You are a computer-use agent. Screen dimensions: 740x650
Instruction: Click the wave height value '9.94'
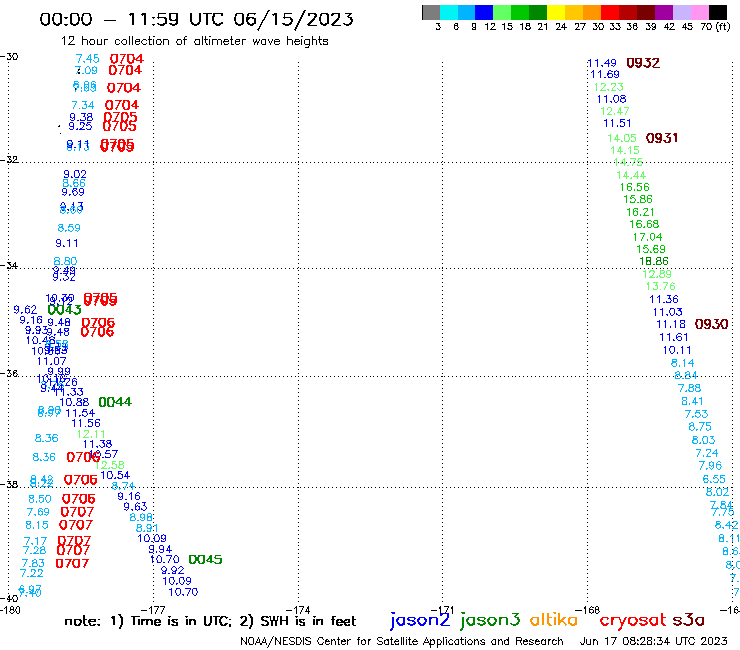160,549
